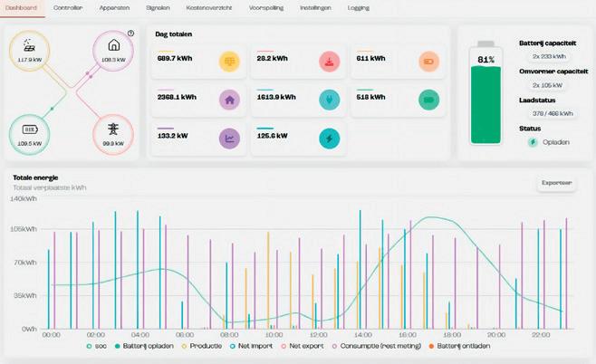Click red export icon beside 28.2 kWh
The height and width of the screenshot is (364, 596).
tap(329, 62)
